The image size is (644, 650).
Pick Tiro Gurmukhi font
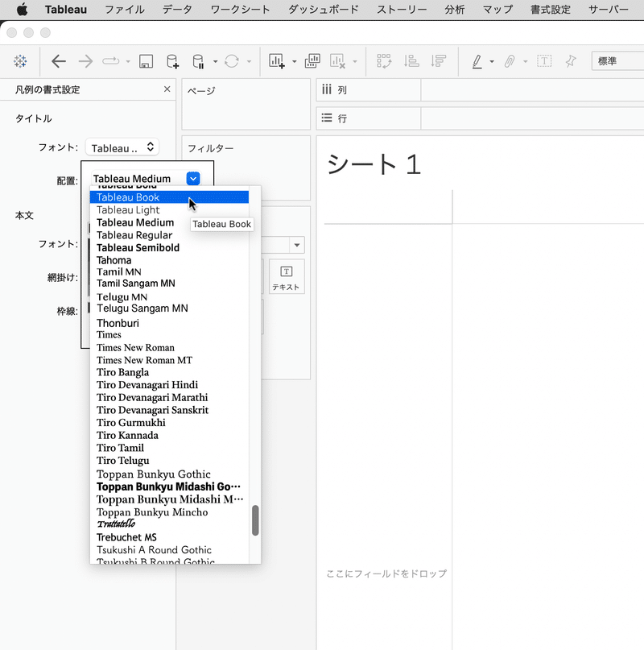[x=169, y=423]
